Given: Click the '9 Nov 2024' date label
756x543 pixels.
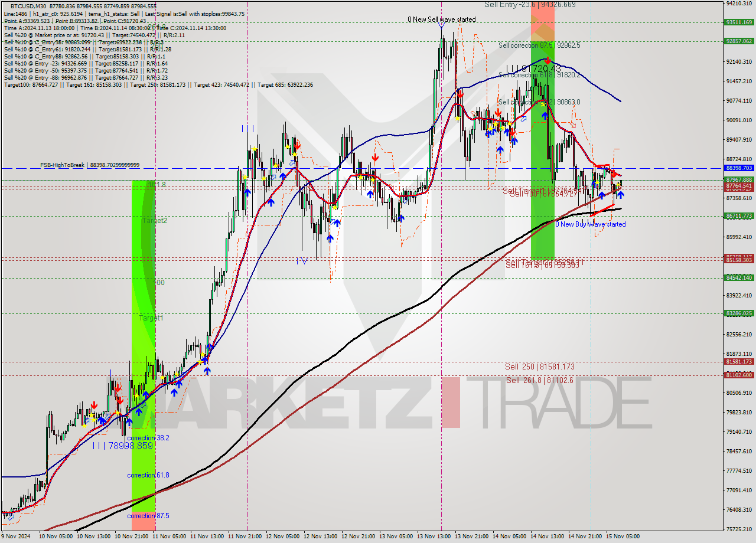Looking at the screenshot, I should tap(16, 537).
